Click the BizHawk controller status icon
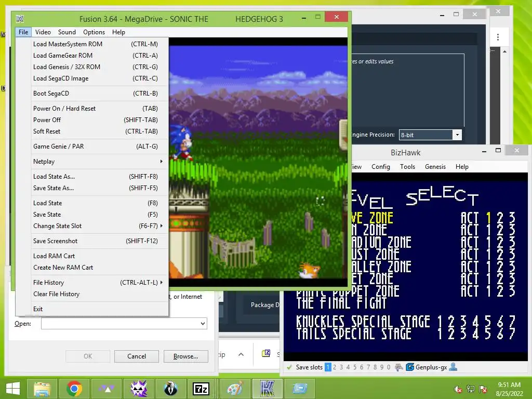This screenshot has height=399, width=532. [x=399, y=367]
